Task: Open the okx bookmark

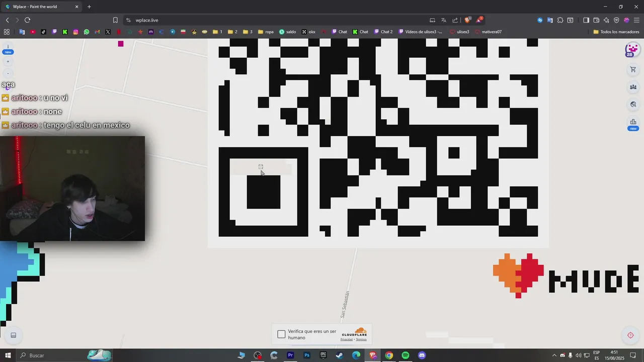Action: click(308, 32)
